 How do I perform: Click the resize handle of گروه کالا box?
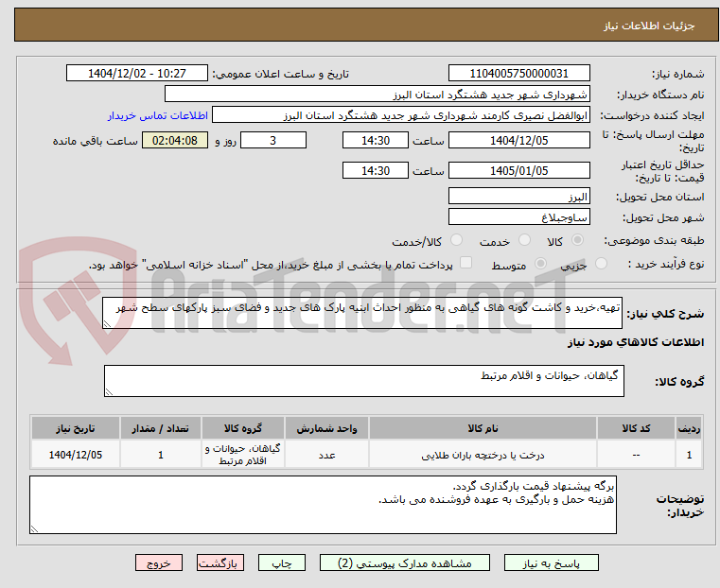[x=110, y=391]
